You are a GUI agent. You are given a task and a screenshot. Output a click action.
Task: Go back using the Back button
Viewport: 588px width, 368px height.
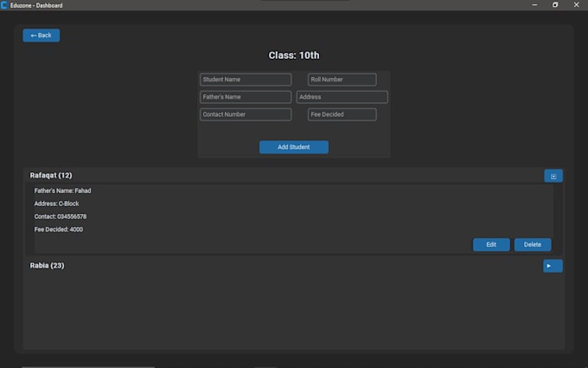(42, 36)
